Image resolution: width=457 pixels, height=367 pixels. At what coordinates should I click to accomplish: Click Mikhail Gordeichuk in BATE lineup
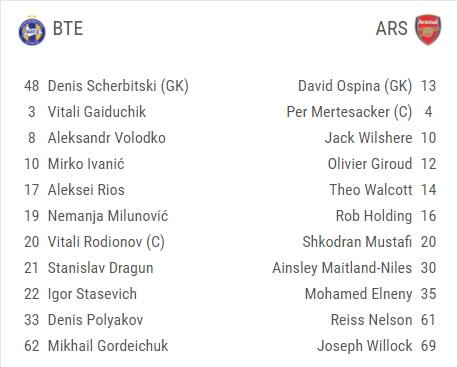click(108, 346)
